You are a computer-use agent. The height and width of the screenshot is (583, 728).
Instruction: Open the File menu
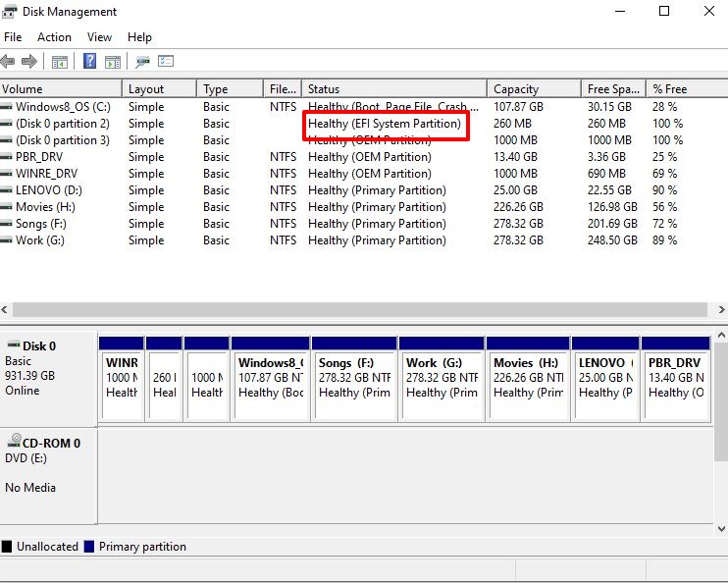pyautogui.click(x=13, y=37)
